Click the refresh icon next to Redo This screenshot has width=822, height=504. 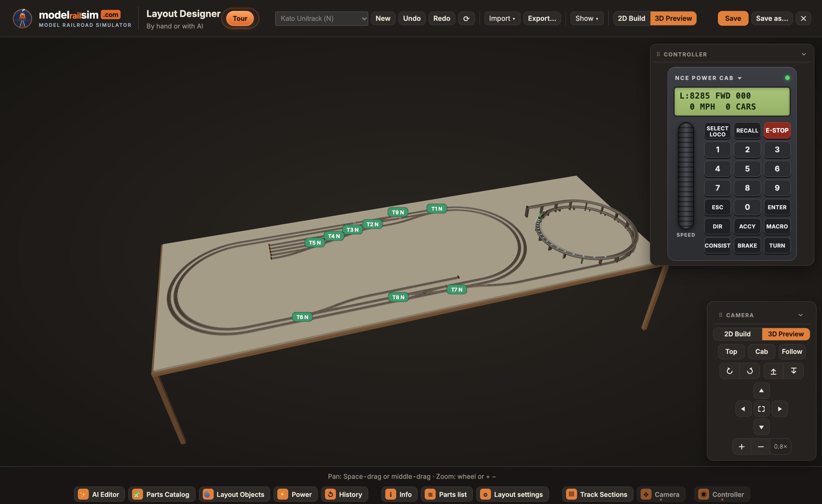(x=466, y=18)
